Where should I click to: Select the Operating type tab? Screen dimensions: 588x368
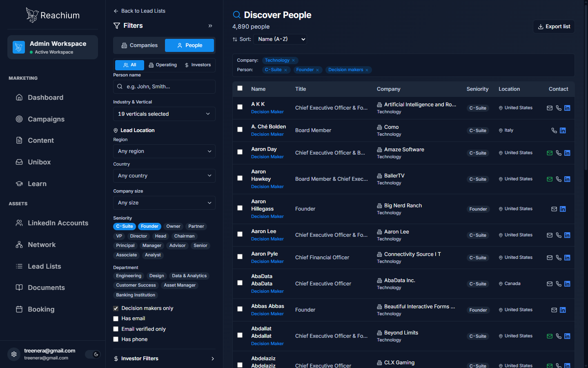[x=163, y=65]
